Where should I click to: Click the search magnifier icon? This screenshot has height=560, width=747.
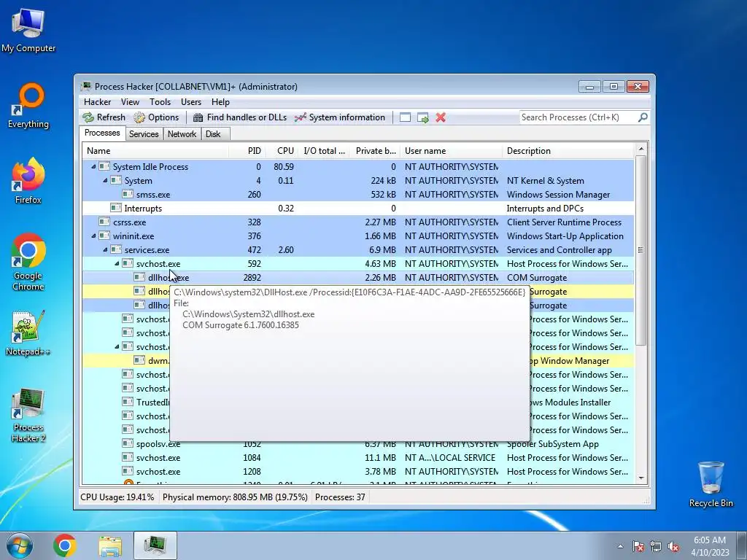point(643,117)
